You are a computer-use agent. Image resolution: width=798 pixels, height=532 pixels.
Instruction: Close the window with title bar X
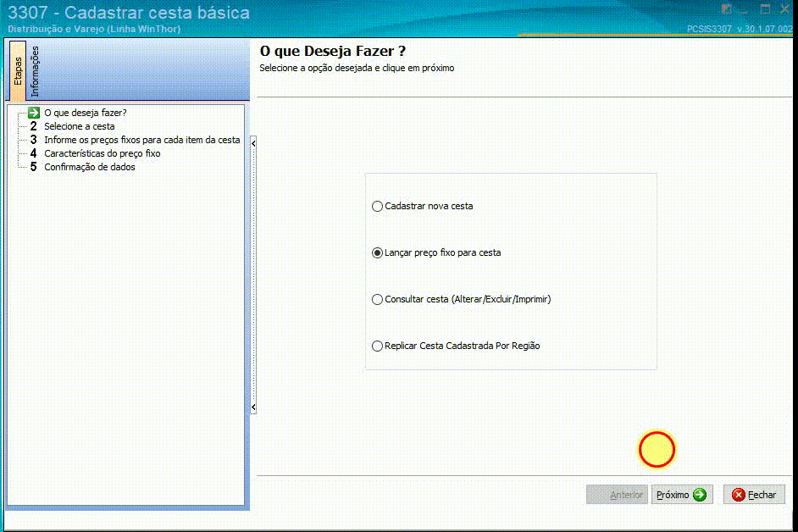point(784,9)
